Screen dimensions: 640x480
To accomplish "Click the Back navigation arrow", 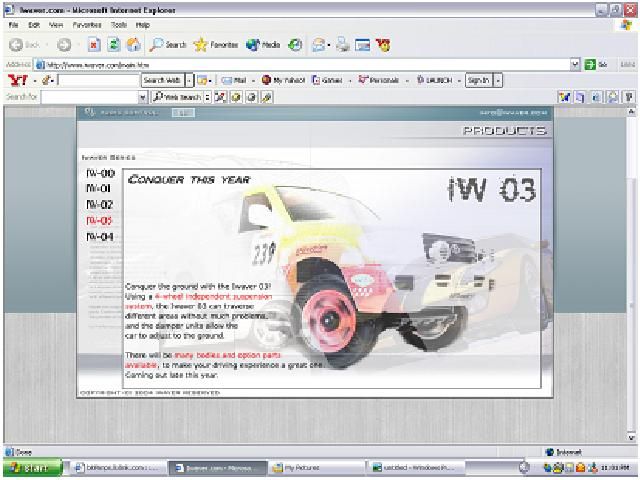I will pos(16,44).
